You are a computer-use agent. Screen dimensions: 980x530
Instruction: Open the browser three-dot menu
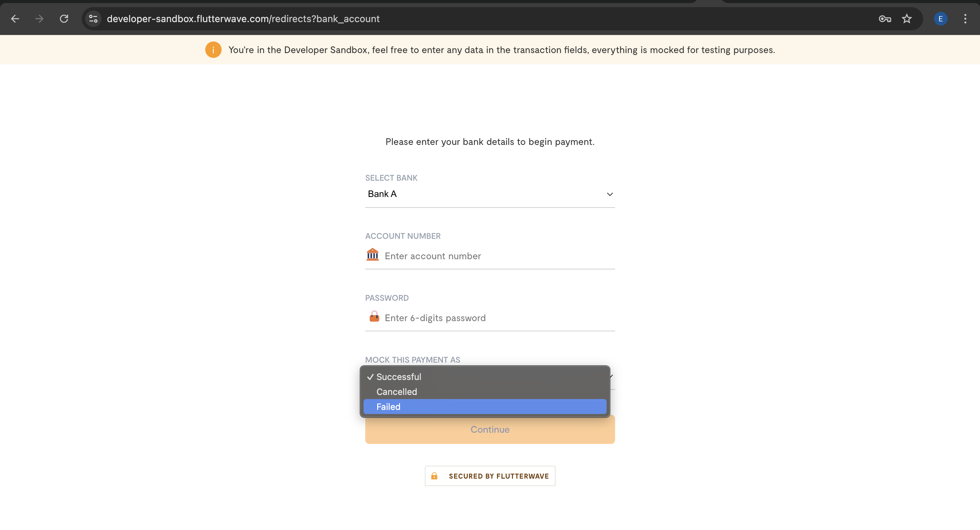(x=965, y=19)
